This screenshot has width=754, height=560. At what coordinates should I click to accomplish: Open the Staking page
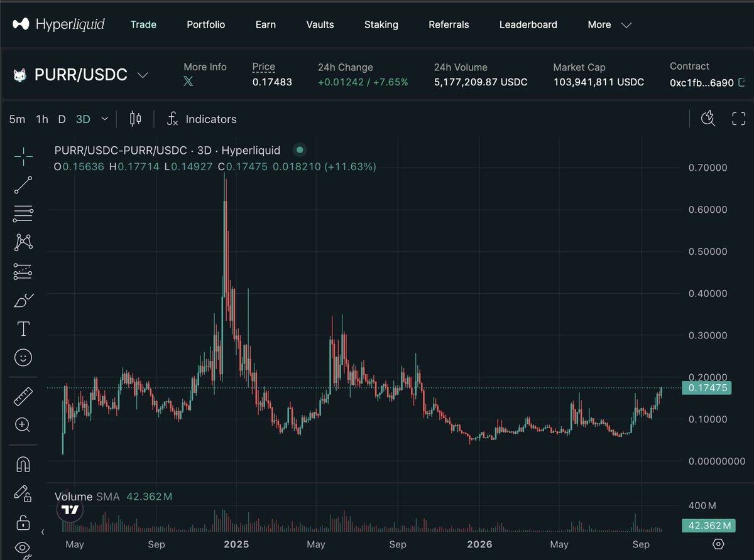381,24
